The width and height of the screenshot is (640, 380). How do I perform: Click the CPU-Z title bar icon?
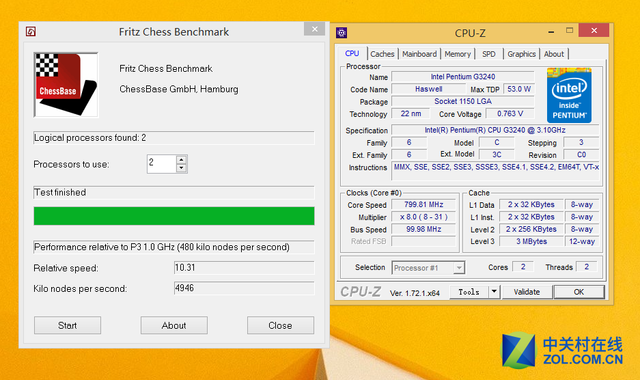(341, 33)
